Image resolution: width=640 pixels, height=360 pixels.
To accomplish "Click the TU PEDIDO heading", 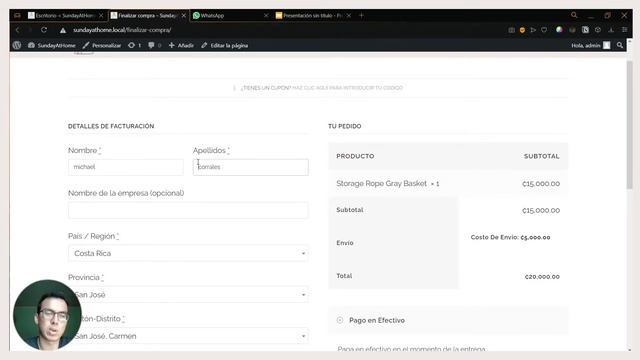I will coord(344,126).
